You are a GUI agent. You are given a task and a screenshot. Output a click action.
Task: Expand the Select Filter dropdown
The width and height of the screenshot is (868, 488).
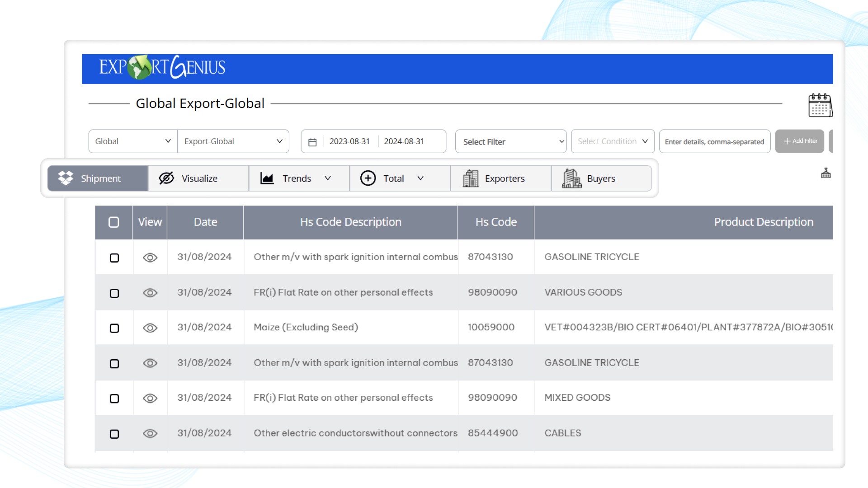511,141
